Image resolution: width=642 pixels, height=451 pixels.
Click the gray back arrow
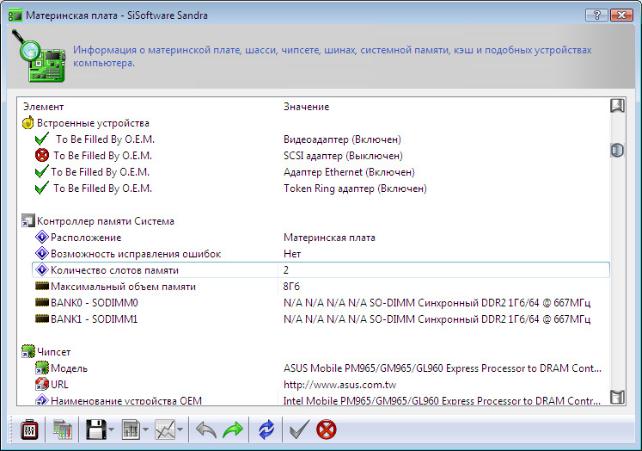(x=206, y=431)
